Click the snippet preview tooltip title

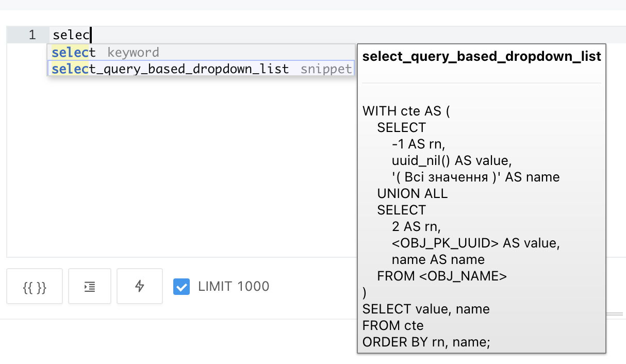pyautogui.click(x=482, y=56)
